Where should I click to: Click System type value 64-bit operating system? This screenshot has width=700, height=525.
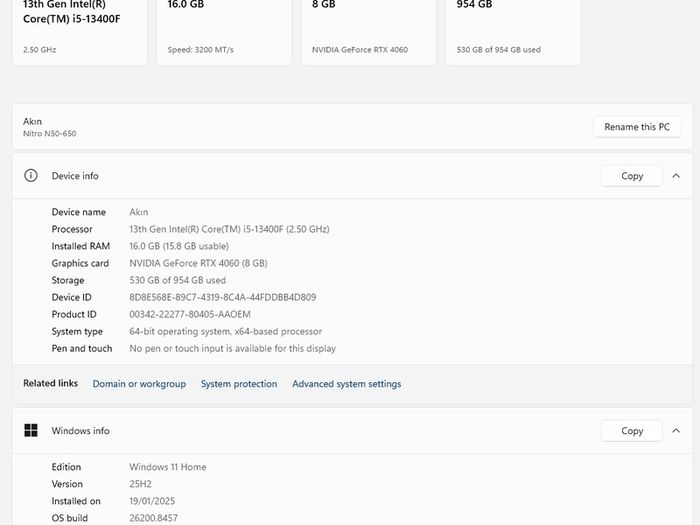225,331
